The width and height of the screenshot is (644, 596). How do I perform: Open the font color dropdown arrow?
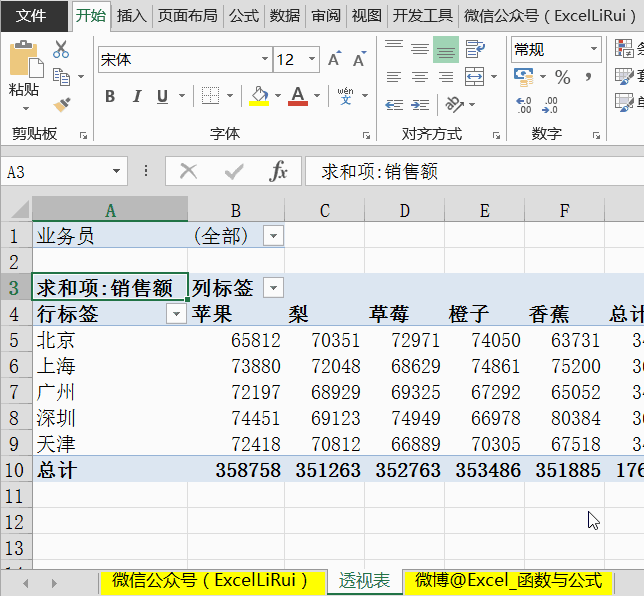[317, 96]
